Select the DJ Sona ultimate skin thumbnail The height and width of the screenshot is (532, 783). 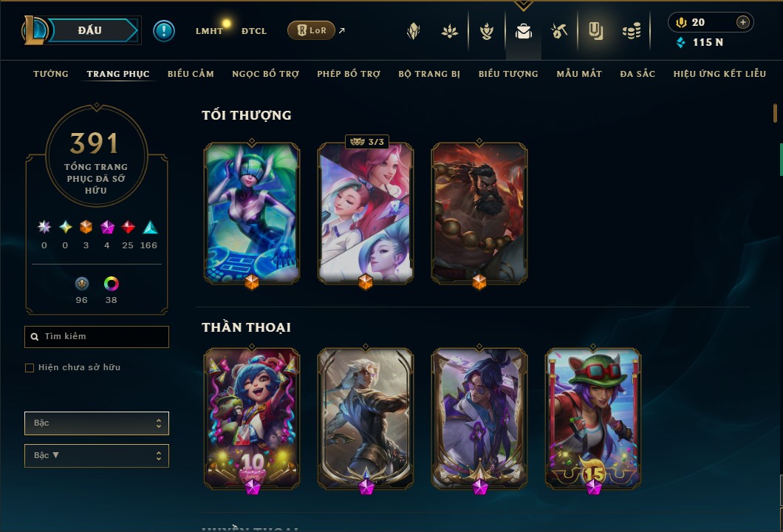[252, 214]
